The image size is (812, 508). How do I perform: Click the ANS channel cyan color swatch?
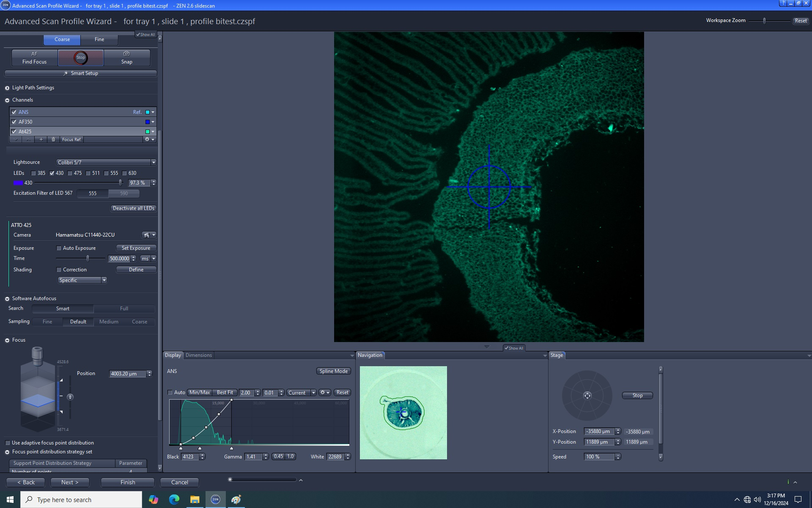click(x=148, y=112)
